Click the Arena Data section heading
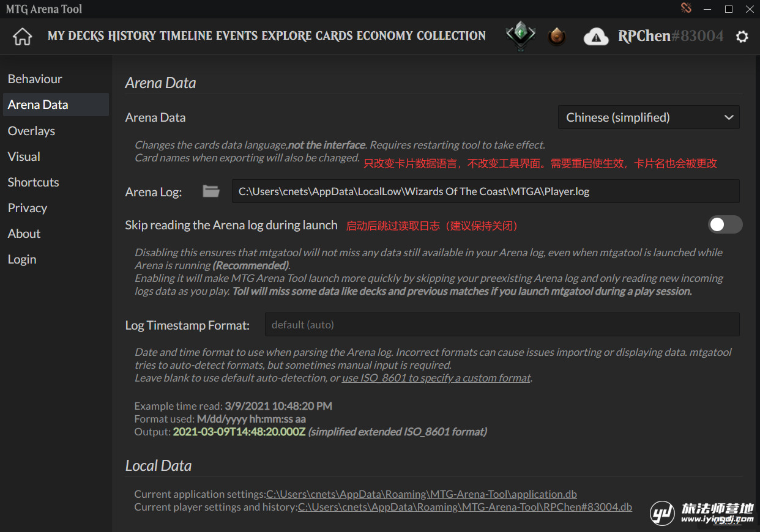 [161, 83]
